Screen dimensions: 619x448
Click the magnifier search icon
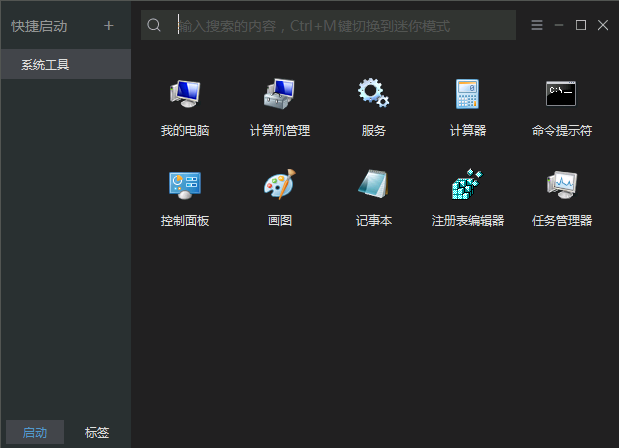154,25
